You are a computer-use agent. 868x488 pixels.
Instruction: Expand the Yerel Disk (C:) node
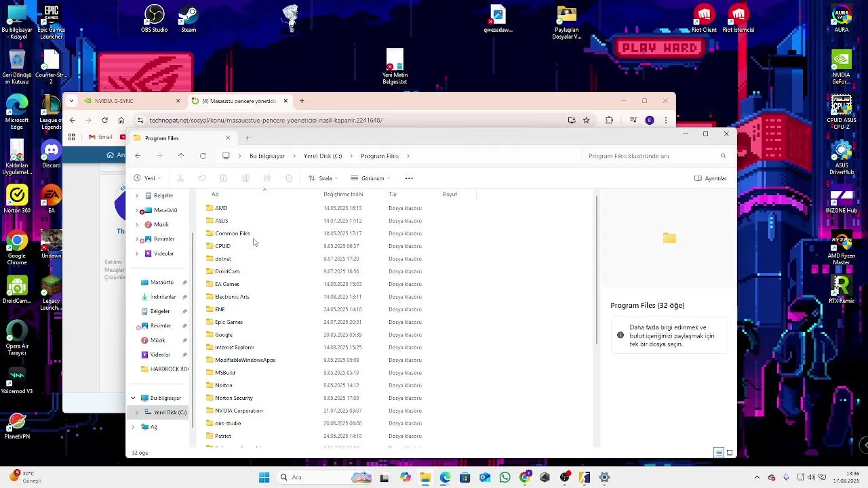click(x=137, y=412)
